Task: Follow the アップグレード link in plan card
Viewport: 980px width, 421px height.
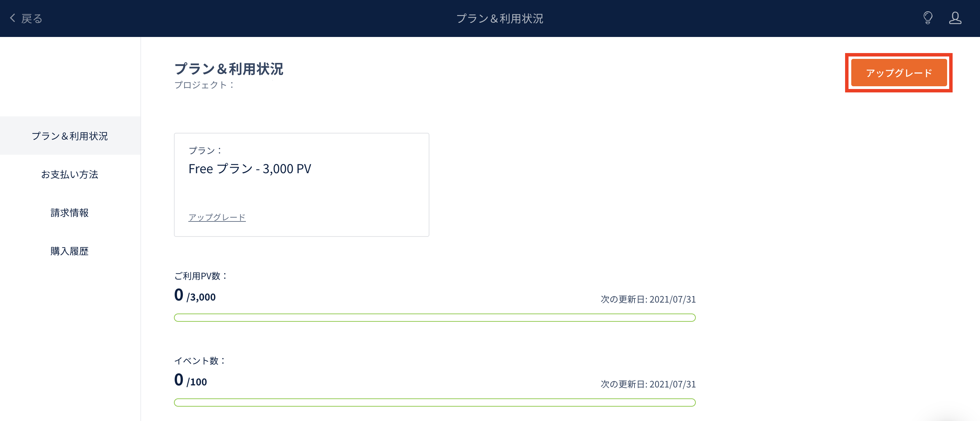Action: (217, 217)
